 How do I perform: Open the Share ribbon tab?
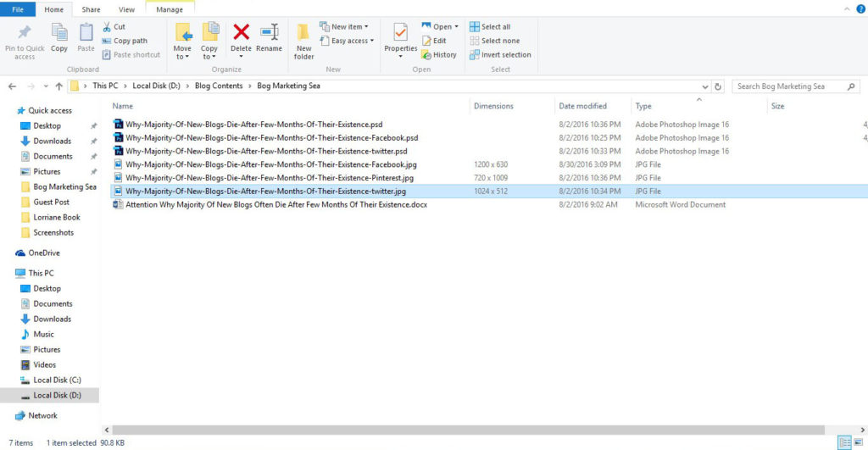[91, 9]
